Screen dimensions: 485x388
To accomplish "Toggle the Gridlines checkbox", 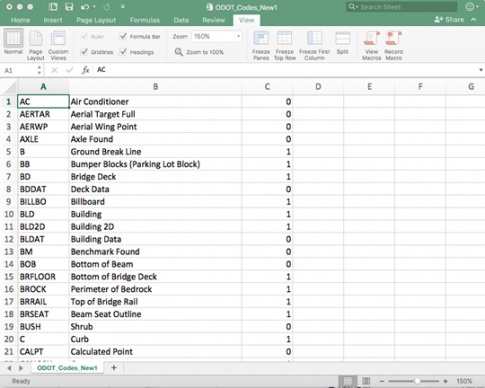I will [84, 52].
